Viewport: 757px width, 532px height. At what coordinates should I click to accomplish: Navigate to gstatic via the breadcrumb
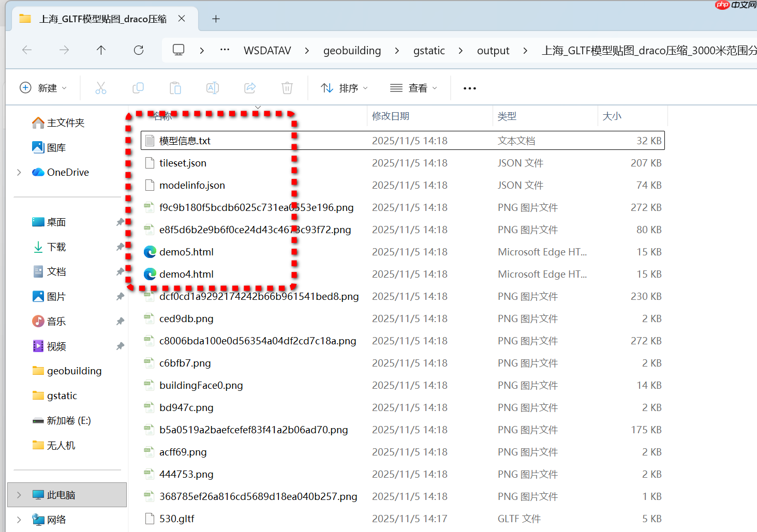(x=429, y=50)
